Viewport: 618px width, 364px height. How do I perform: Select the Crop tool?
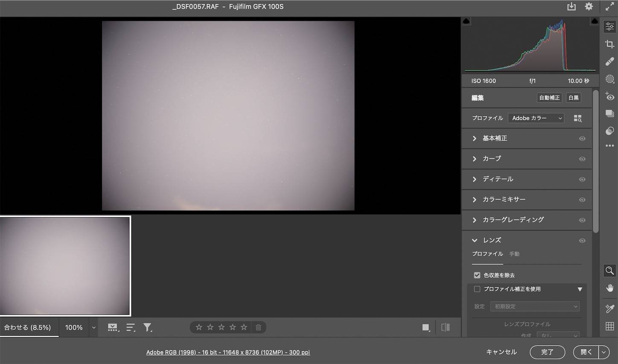[x=609, y=44]
